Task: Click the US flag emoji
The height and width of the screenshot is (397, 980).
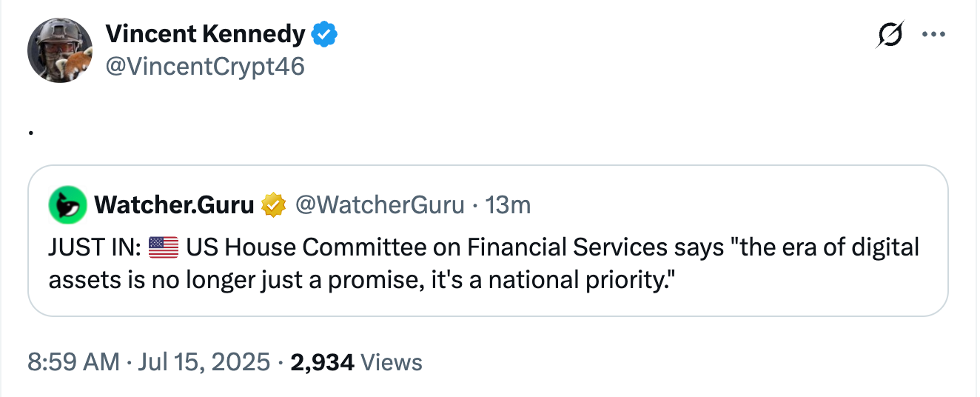Action: pyautogui.click(x=164, y=247)
